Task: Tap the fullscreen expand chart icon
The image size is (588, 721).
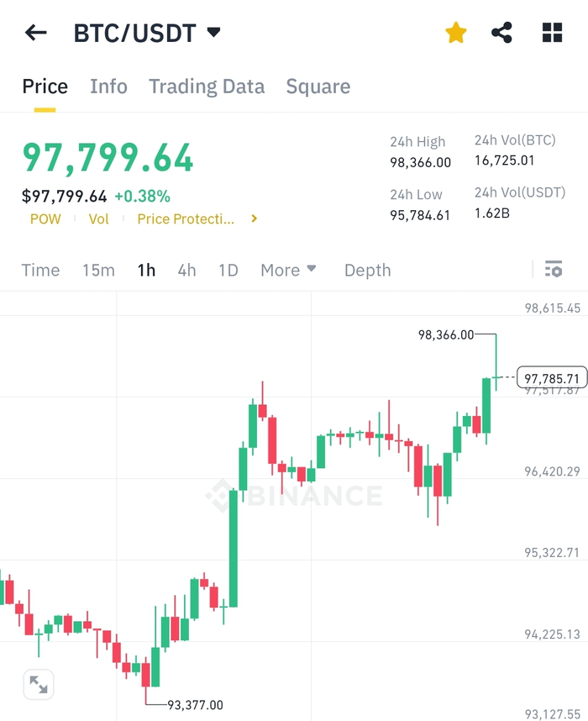Action: click(39, 685)
